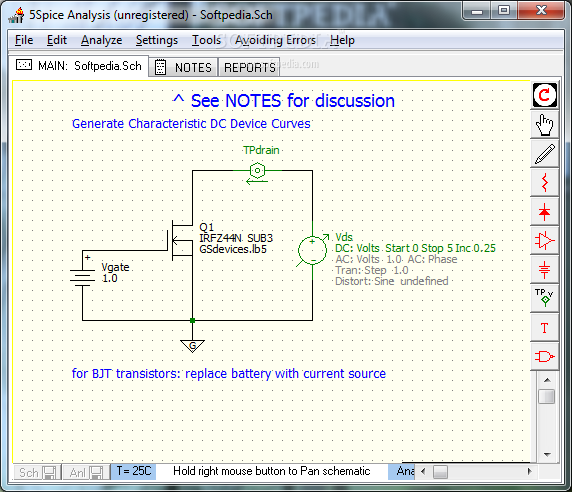The width and height of the screenshot is (572, 492).
Task: Click the toolbar scroll up arrow
Action: point(547,380)
